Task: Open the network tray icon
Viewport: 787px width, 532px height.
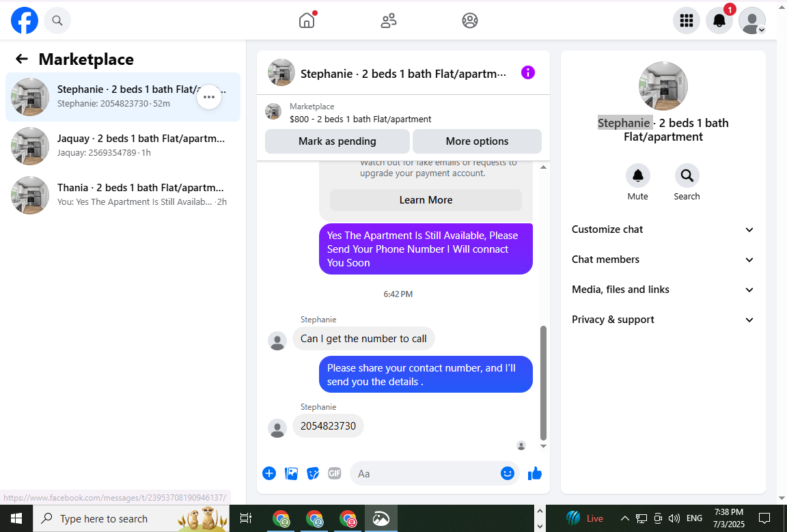Action: click(x=641, y=518)
